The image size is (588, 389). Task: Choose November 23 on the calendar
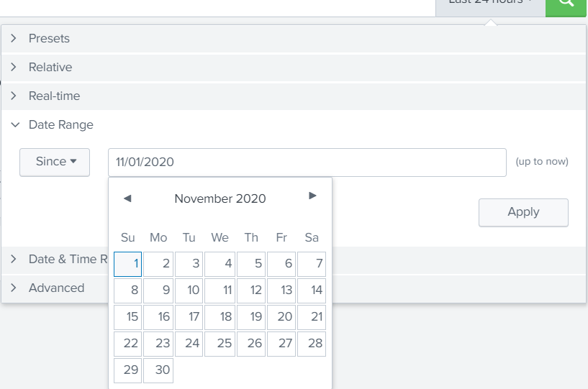pyautogui.click(x=158, y=344)
